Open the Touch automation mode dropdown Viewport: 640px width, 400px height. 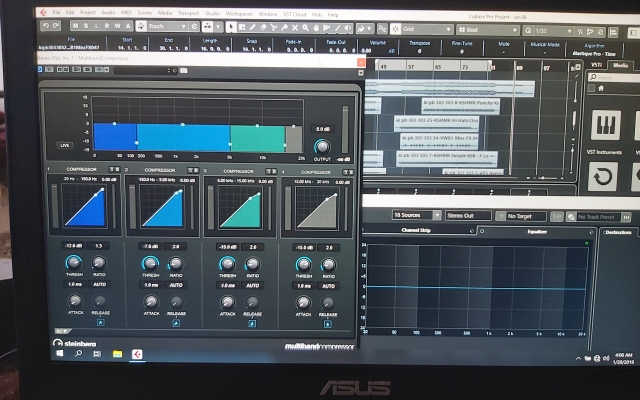[167, 26]
